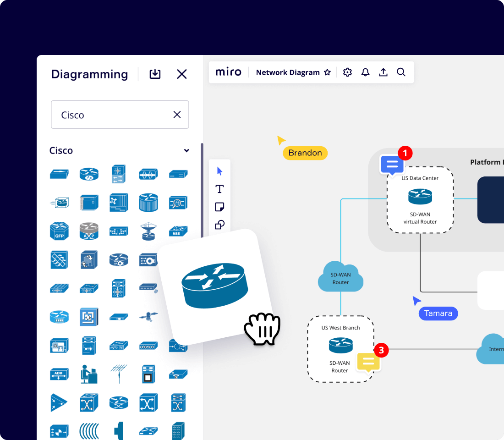Pick the MSE Cisco icon
504x440 pixels.
(178, 231)
